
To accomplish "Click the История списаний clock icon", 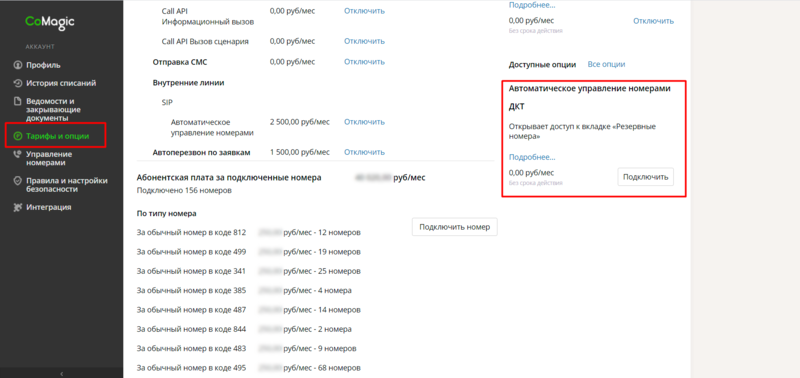I will (x=17, y=83).
